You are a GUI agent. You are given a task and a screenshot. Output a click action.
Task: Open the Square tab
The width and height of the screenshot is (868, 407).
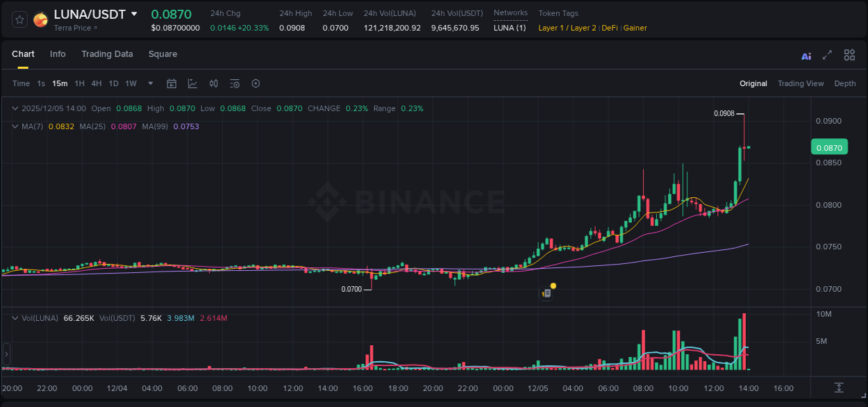pos(162,54)
